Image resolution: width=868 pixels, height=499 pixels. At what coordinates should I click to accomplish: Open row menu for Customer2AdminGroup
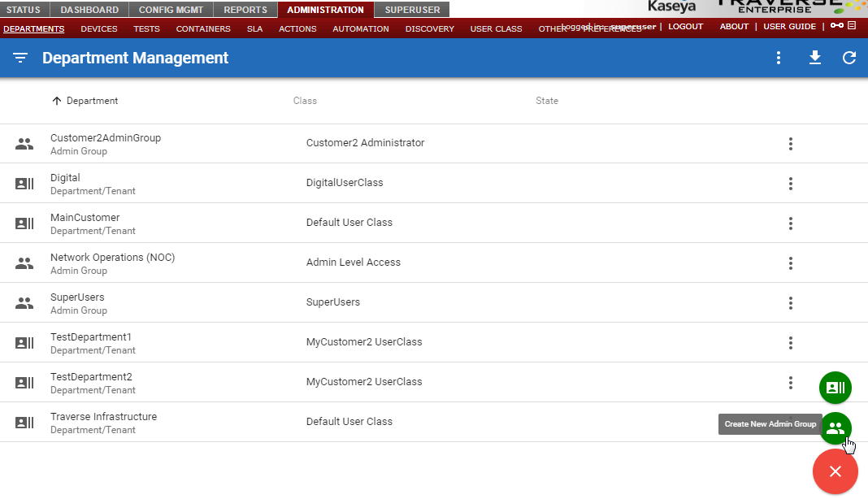(x=791, y=144)
